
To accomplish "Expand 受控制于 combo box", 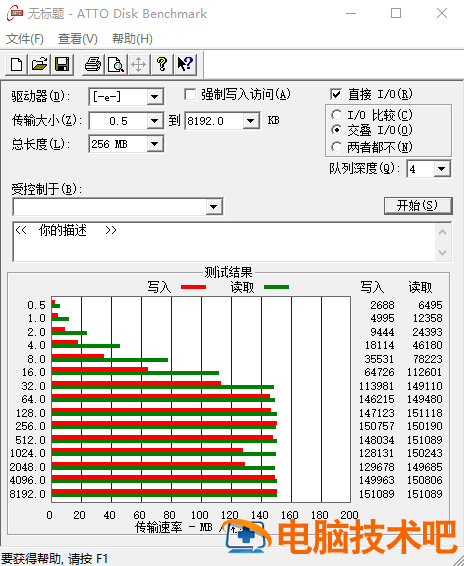I will [x=213, y=207].
